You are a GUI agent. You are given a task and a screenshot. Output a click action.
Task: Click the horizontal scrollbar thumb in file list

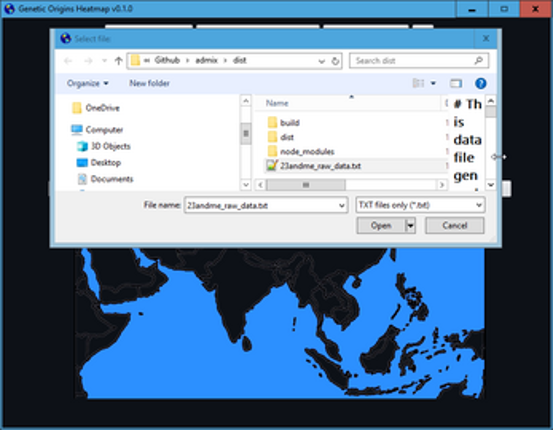click(x=306, y=185)
